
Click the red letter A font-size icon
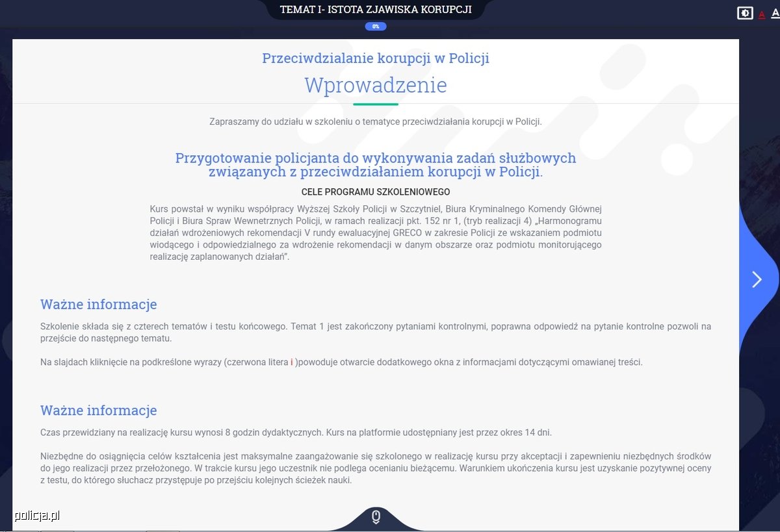click(762, 14)
